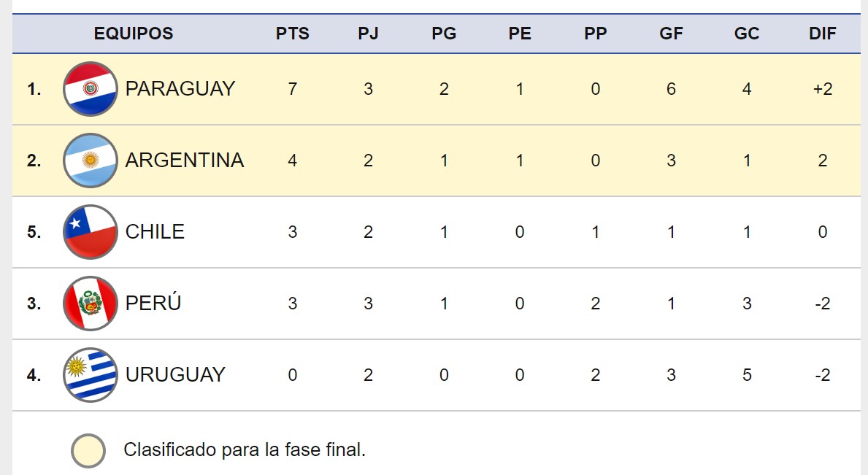Select the PERÚ team name

tap(153, 304)
